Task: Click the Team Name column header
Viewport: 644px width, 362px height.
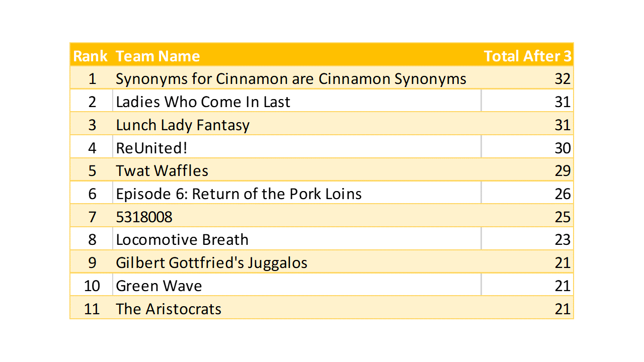Action: [x=157, y=56]
